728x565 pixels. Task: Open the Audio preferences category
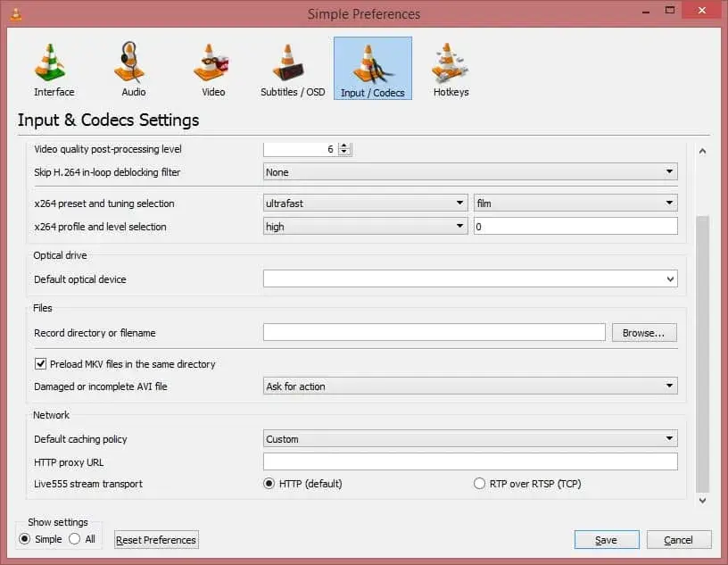(x=133, y=69)
